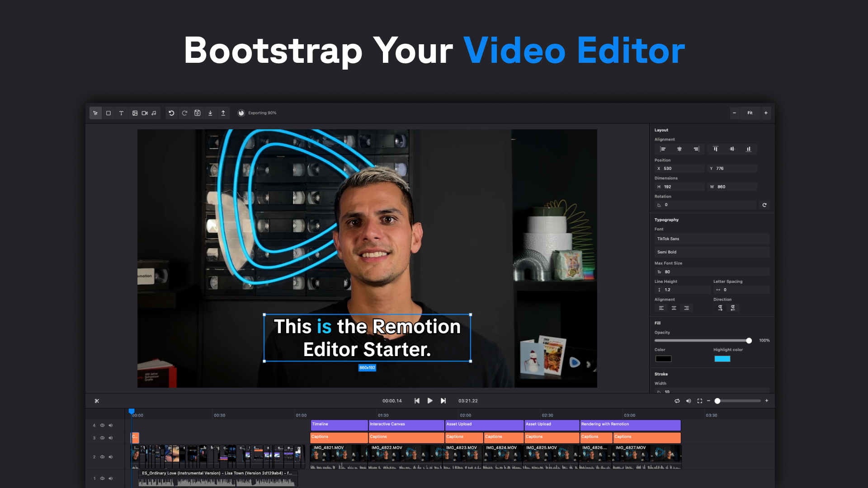
Task: Select the Interactive Canvas segment on track 4
Action: [406, 425]
